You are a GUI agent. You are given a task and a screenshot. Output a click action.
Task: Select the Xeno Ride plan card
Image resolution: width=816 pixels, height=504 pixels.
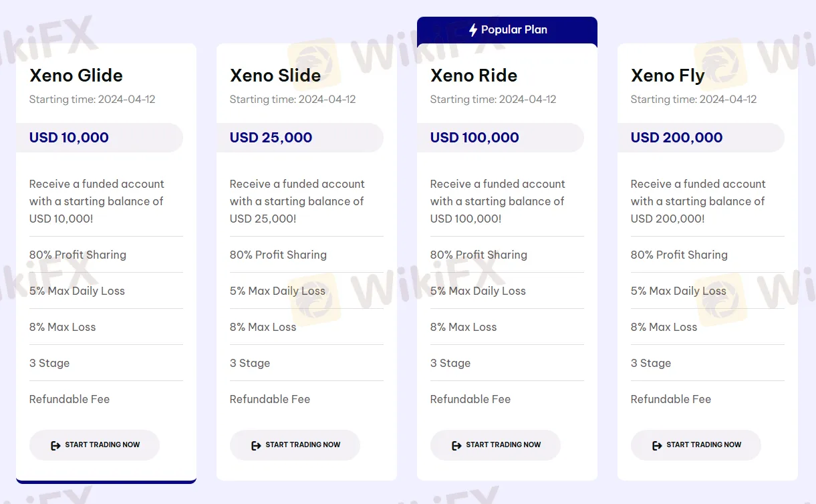[507, 261]
